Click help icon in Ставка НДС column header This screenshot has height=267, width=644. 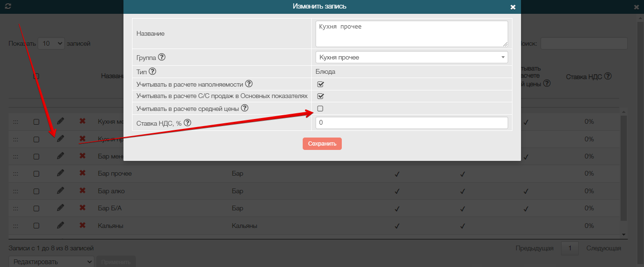pos(608,76)
